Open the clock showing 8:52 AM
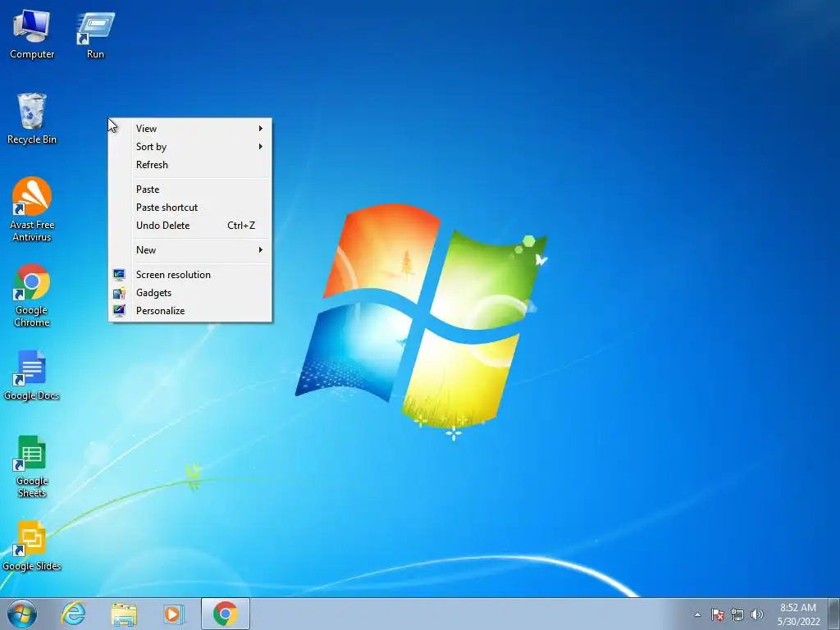 (798, 614)
